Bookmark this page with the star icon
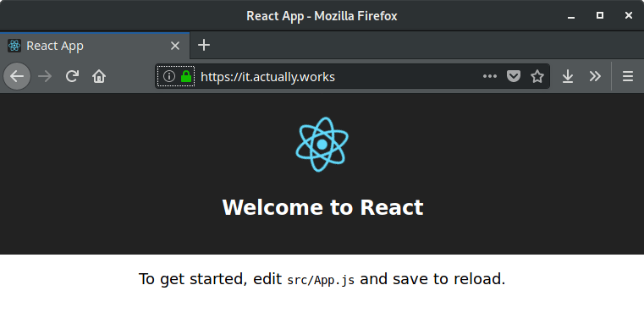 pos(537,76)
